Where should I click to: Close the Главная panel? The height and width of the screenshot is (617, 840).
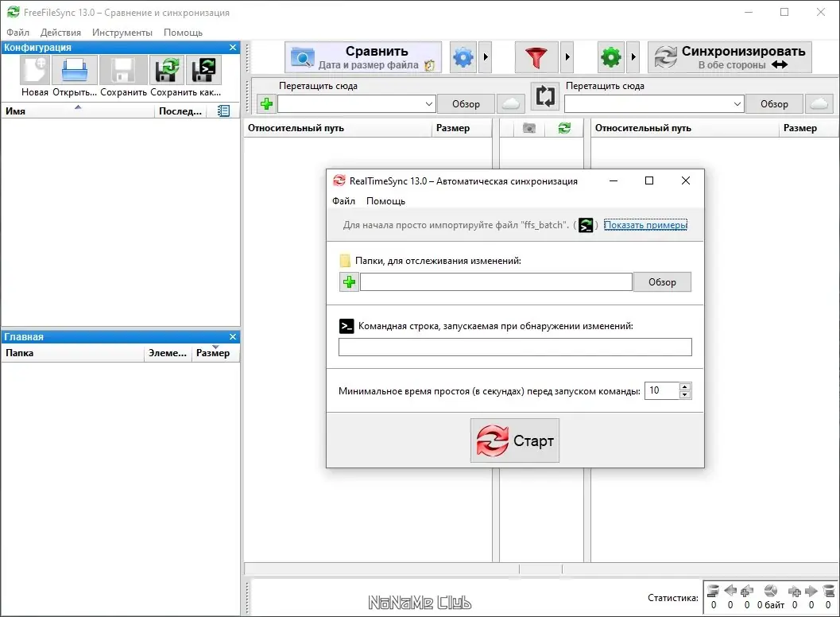tap(233, 336)
